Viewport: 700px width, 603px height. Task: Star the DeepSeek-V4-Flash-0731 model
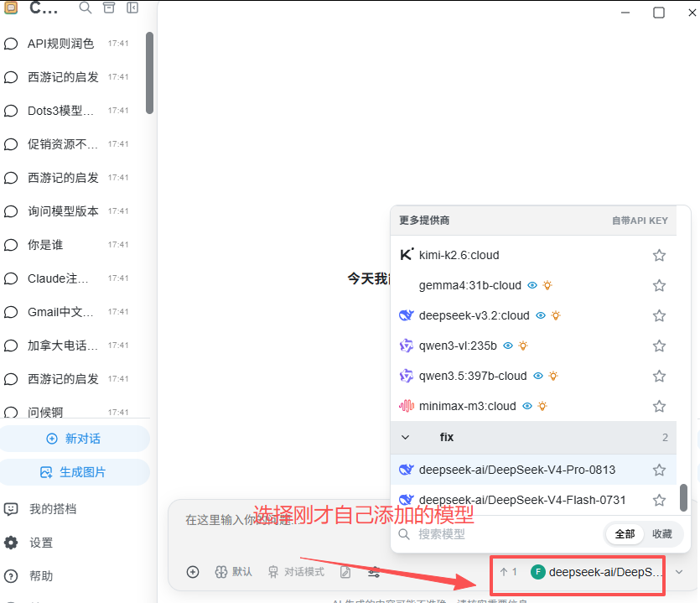(x=659, y=500)
